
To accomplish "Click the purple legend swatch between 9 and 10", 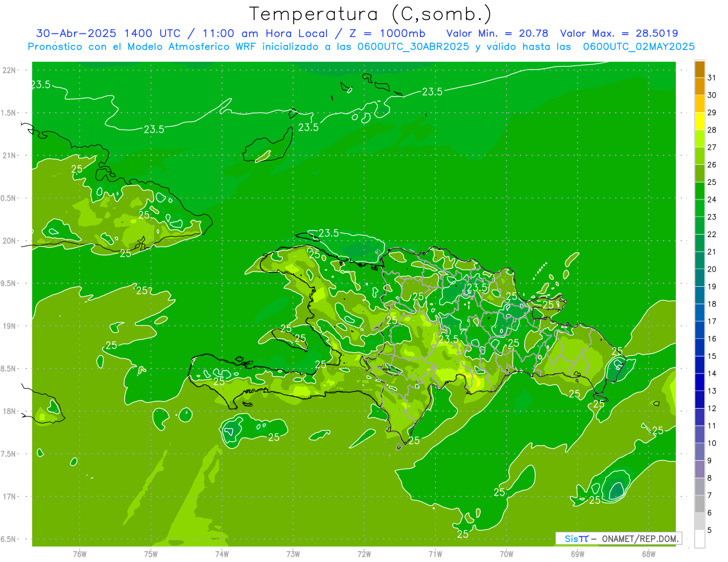I will coord(699,452).
